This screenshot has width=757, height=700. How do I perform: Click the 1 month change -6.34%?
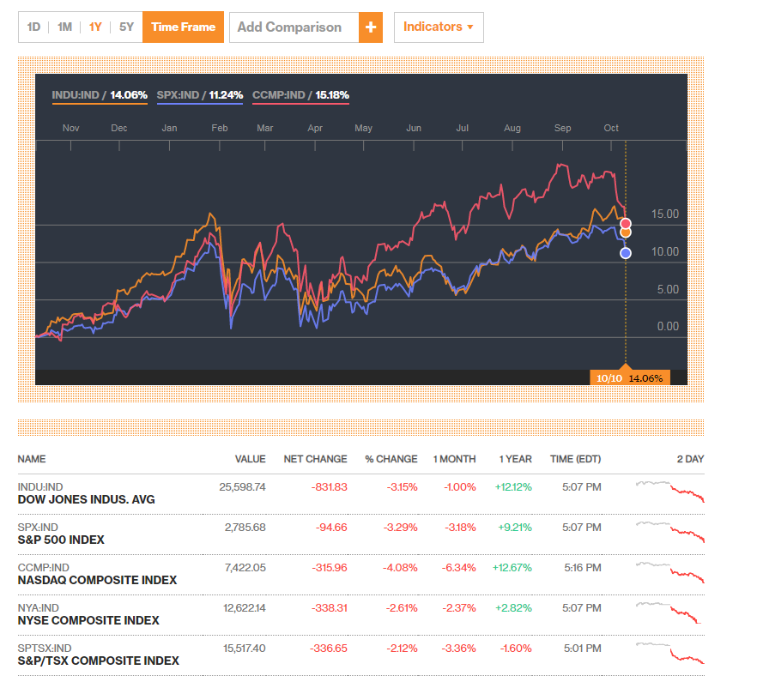pos(458,567)
